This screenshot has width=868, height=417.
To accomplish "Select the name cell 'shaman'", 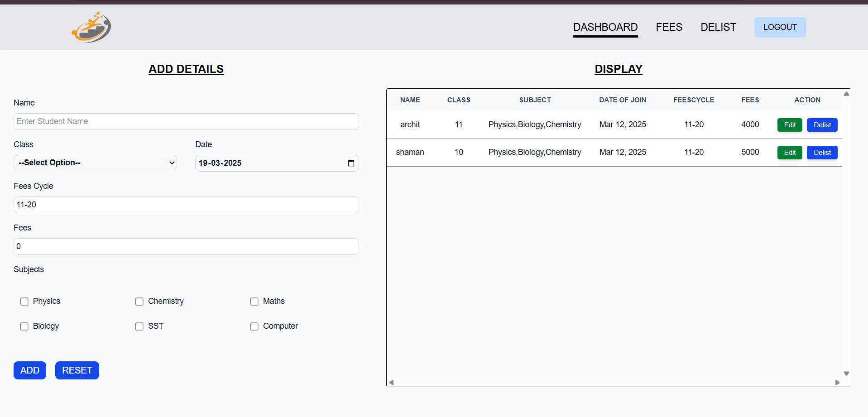I will [410, 152].
